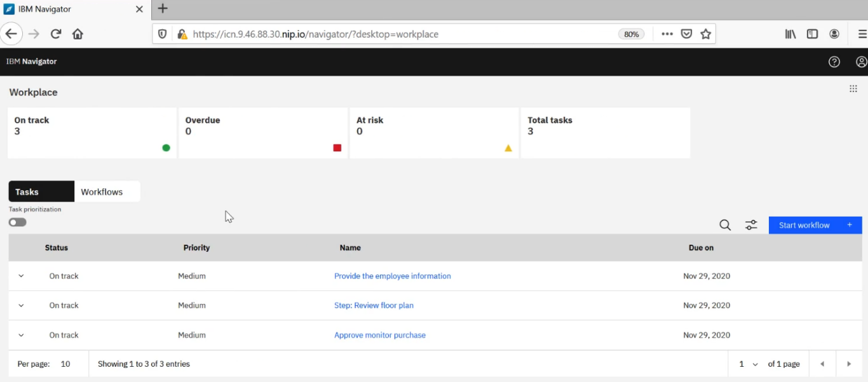
Task: Click the Start workflow button
Action: click(815, 225)
